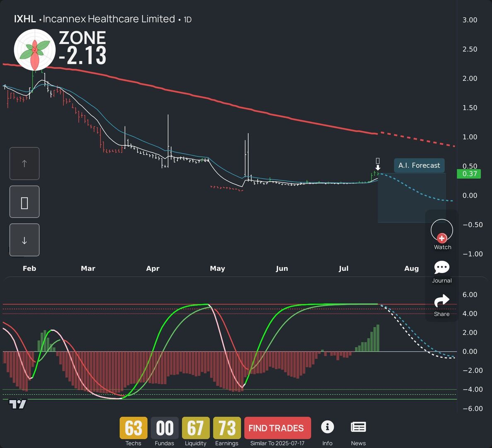
Task: Click the Incannex Healthcare Limited company name
Action: point(109,19)
